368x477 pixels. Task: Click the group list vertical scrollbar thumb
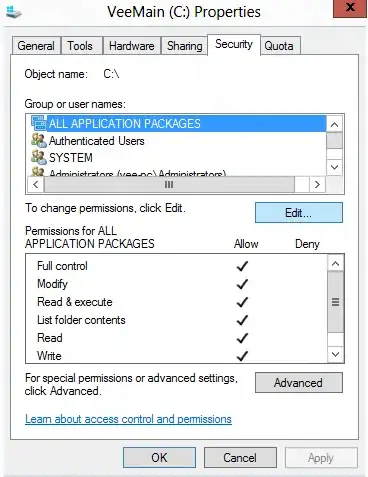pos(334,140)
